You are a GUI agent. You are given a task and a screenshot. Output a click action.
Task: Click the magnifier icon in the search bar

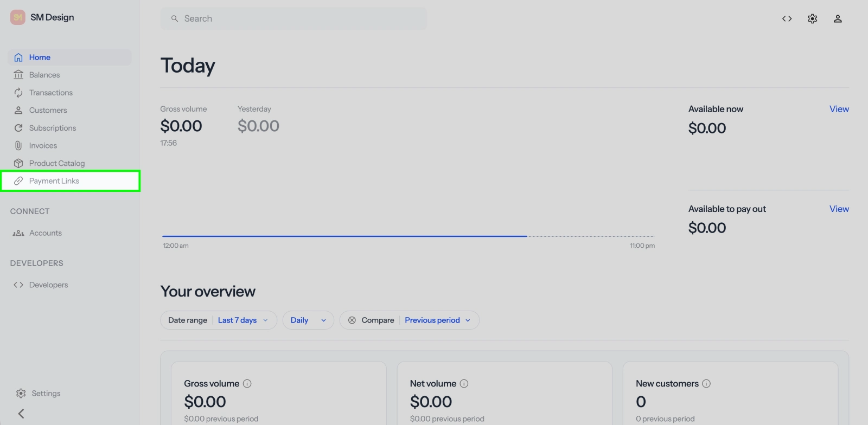coord(175,18)
